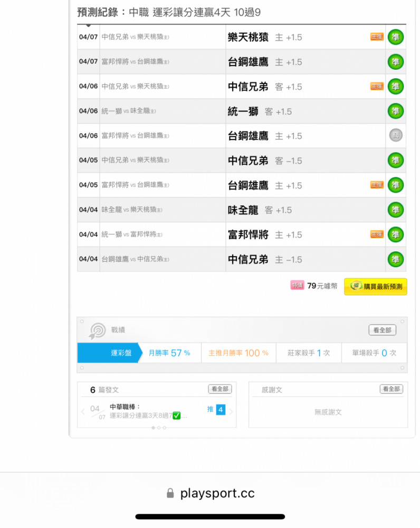
Task: Click prediction text 中信兄弟 客 -1.5
Action: [265, 161]
